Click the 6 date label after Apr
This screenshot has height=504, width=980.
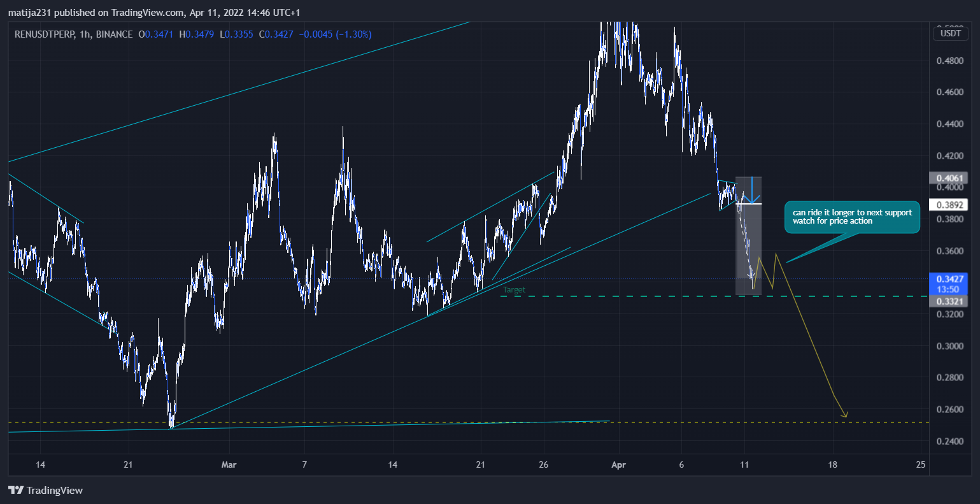(x=681, y=465)
